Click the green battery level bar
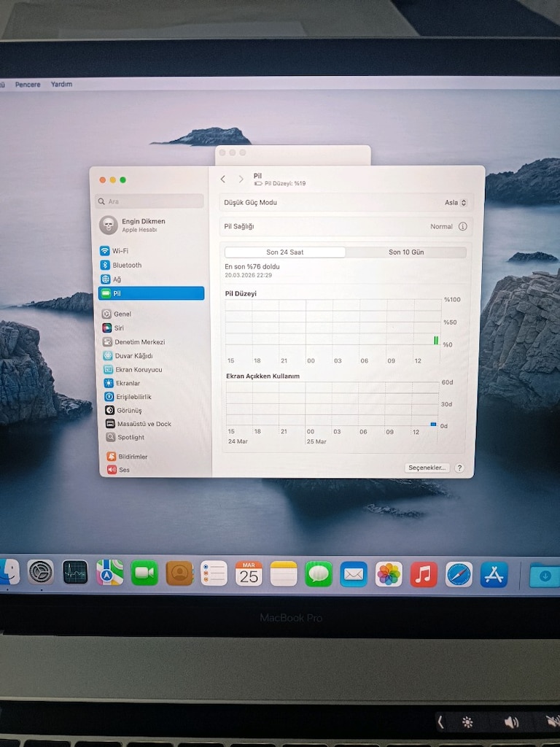The image size is (560, 747). pos(436,340)
